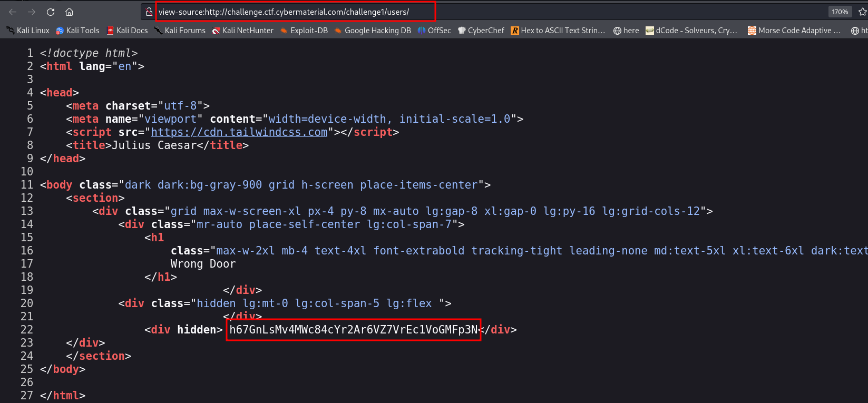Viewport: 868px width, 403px height.
Task: Click the 'en' lang attribute value
Action: tap(125, 66)
